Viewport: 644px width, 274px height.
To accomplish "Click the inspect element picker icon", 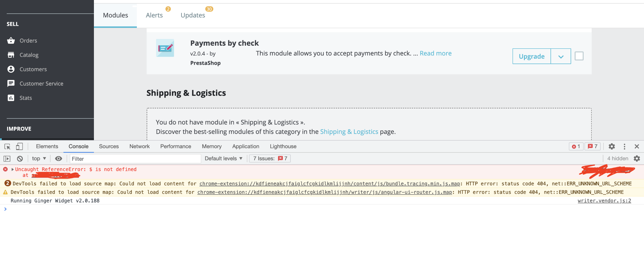I will point(7,146).
